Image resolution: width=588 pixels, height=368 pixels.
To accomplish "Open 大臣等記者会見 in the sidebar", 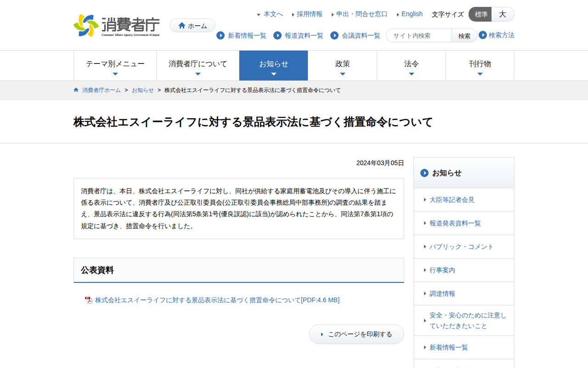I will point(452,200).
